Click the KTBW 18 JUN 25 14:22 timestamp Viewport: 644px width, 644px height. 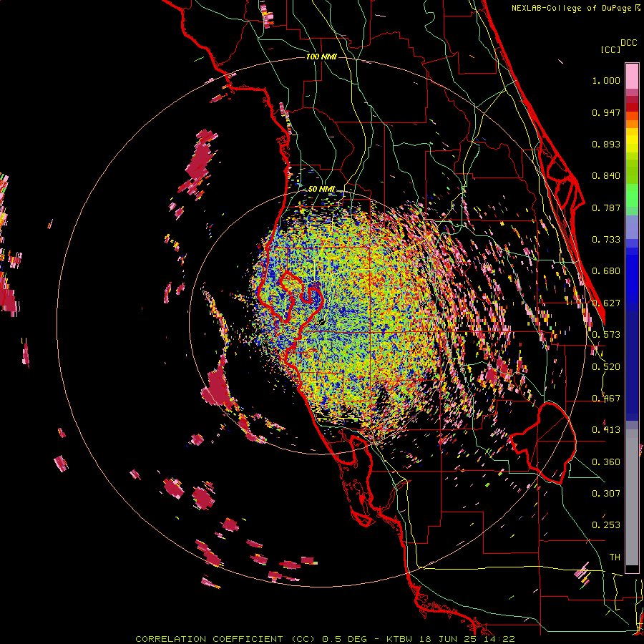coord(451,639)
